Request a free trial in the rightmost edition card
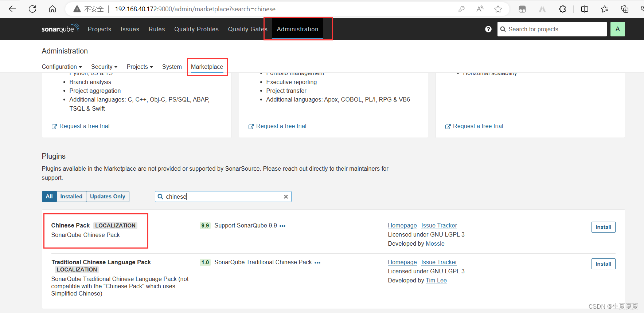644x313 pixels. (474, 126)
